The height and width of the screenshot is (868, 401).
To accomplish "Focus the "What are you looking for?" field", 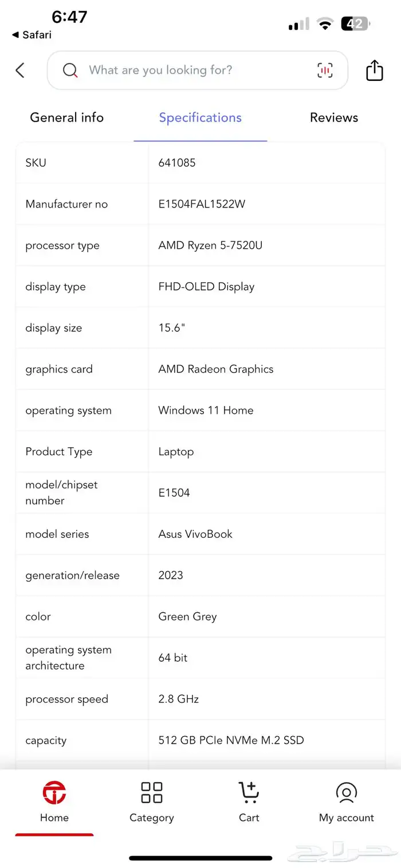I will 189,71.
